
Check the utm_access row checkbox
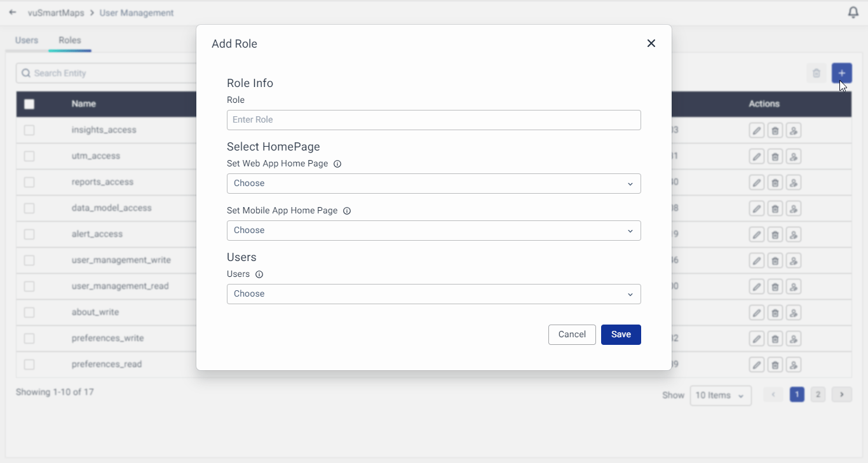pyautogui.click(x=29, y=156)
